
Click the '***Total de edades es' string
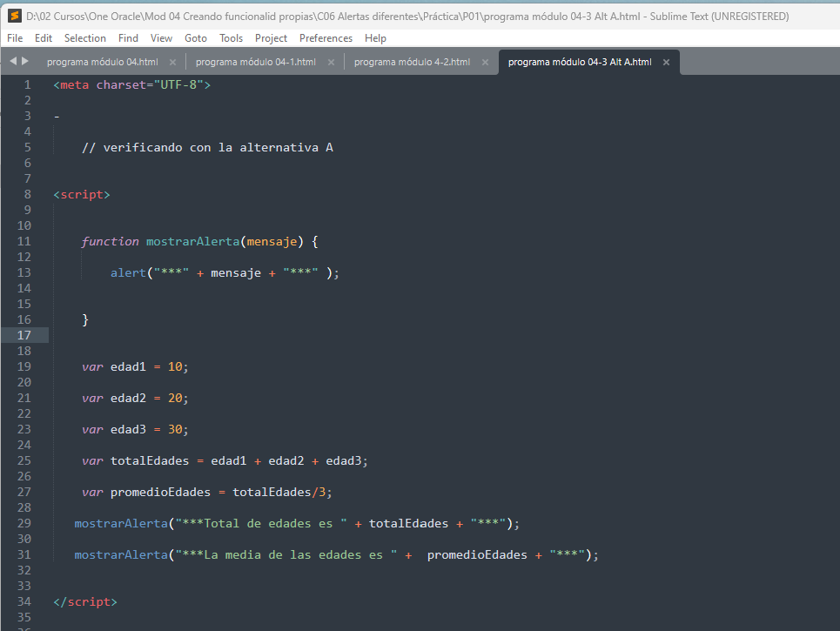pos(261,523)
